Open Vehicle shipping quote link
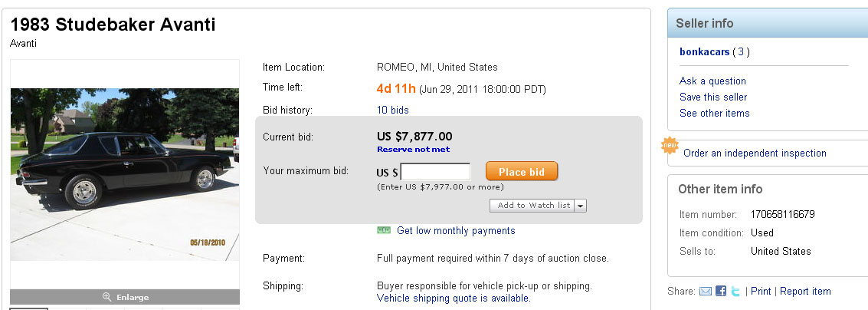The height and width of the screenshot is (310, 868). [454, 298]
